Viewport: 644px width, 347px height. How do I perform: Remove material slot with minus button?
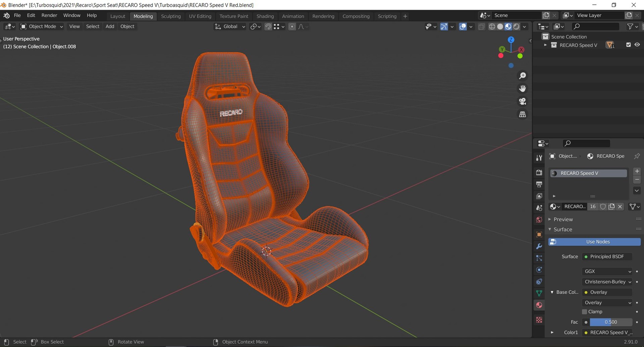click(637, 180)
